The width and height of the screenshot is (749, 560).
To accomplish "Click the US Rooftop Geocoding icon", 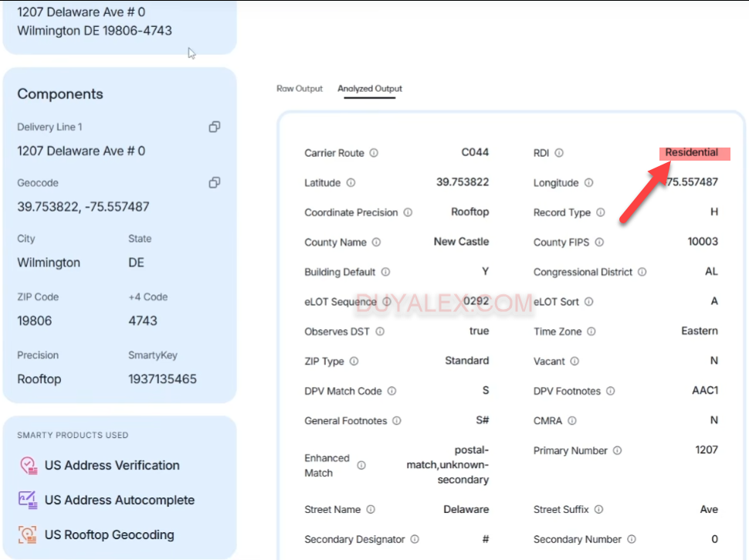I will point(29,535).
